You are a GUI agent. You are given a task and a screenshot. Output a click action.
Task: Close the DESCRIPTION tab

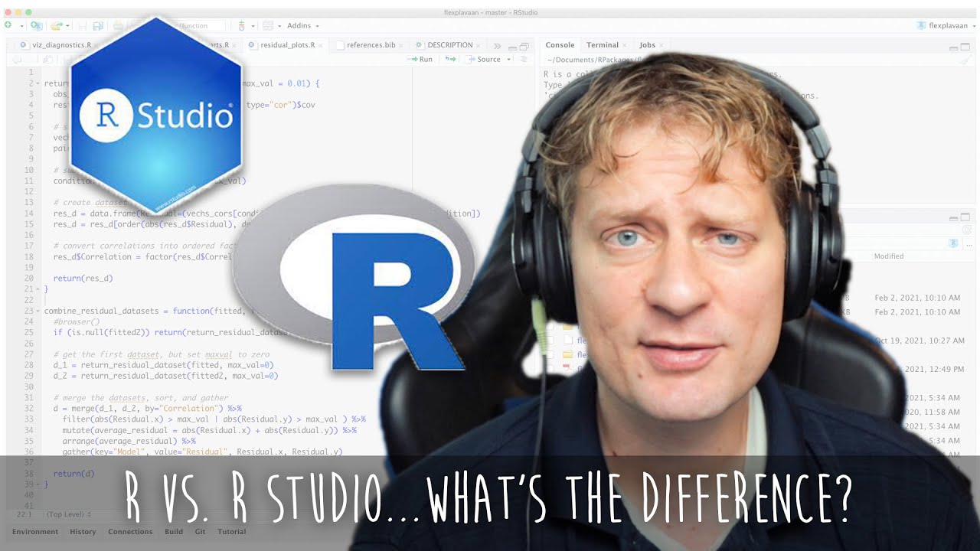[479, 45]
